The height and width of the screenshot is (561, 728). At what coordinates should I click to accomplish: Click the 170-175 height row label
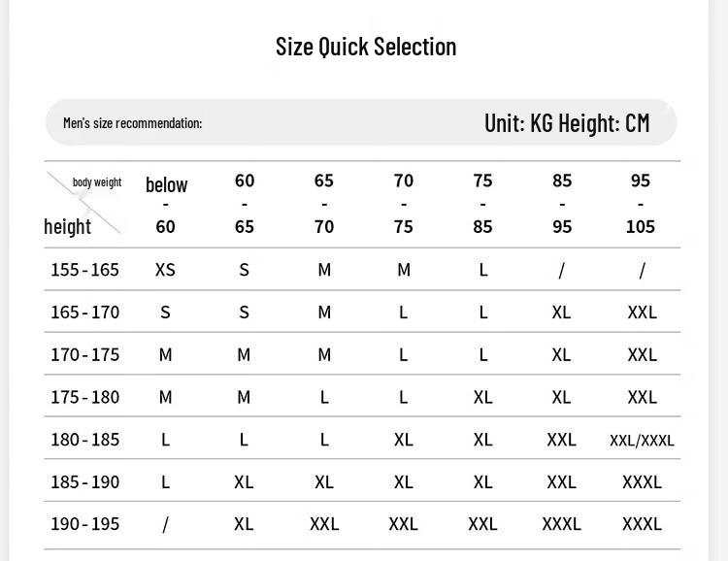point(85,355)
